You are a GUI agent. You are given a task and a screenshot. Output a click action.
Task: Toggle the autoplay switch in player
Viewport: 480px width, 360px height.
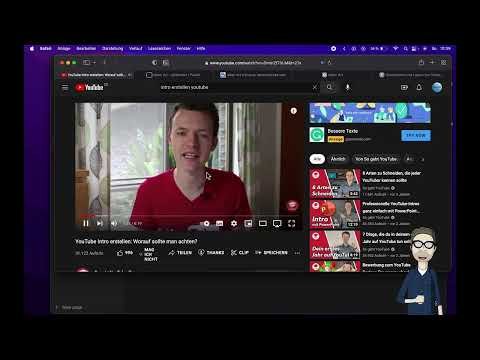[x=205, y=223]
